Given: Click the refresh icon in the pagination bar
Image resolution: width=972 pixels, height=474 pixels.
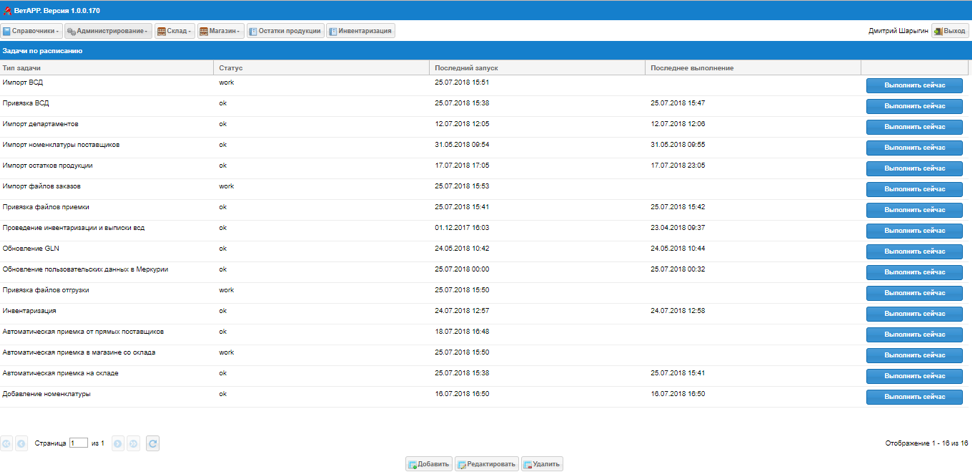Looking at the screenshot, I should pyautogui.click(x=153, y=443).
